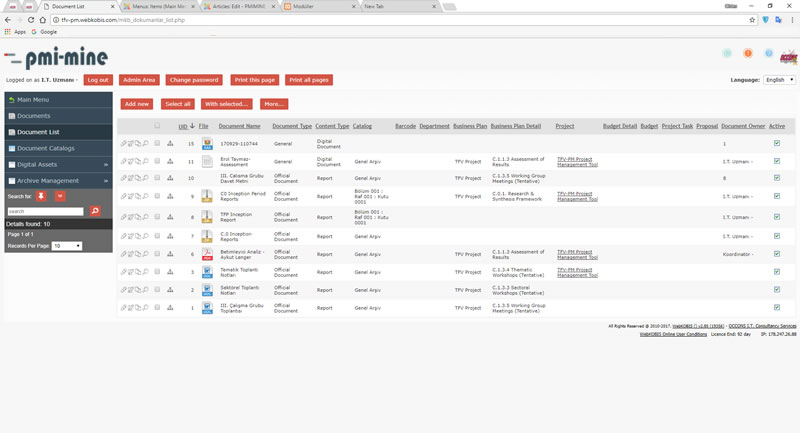The image size is (800, 433).
Task: Click the Add new button
Action: point(137,104)
